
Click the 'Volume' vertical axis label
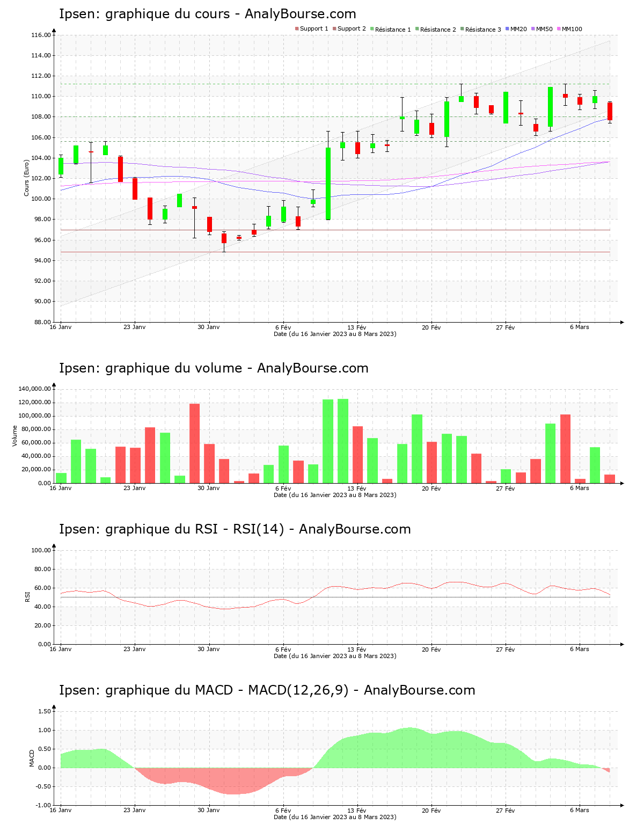point(15,436)
